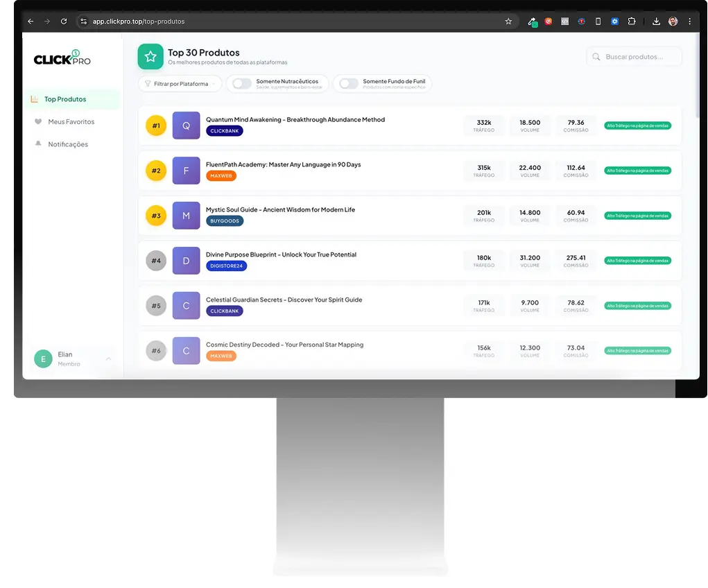Click the #1 gold rank badge
This screenshot has height=588, width=708.
(156, 126)
